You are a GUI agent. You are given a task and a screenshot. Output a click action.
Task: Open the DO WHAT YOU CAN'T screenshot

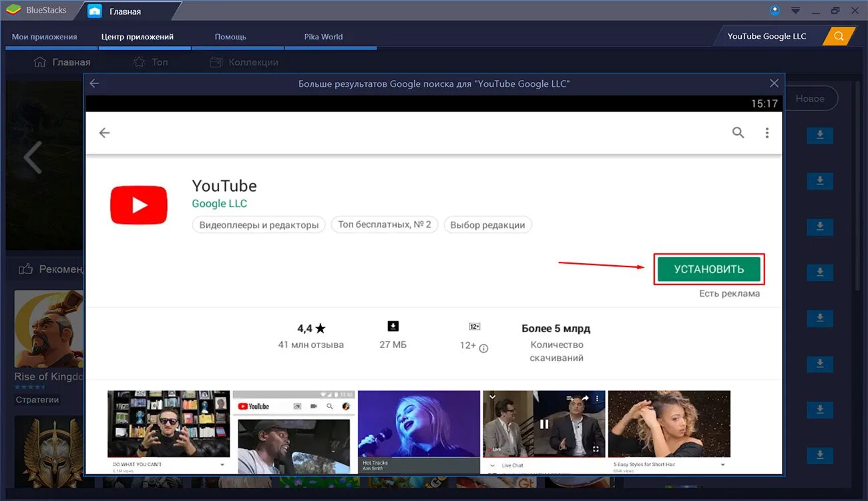169,432
